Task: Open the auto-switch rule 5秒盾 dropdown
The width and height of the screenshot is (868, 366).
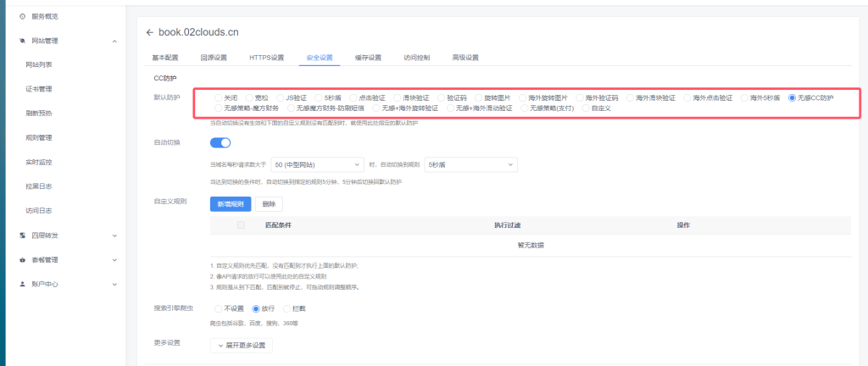Action: pyautogui.click(x=470, y=164)
